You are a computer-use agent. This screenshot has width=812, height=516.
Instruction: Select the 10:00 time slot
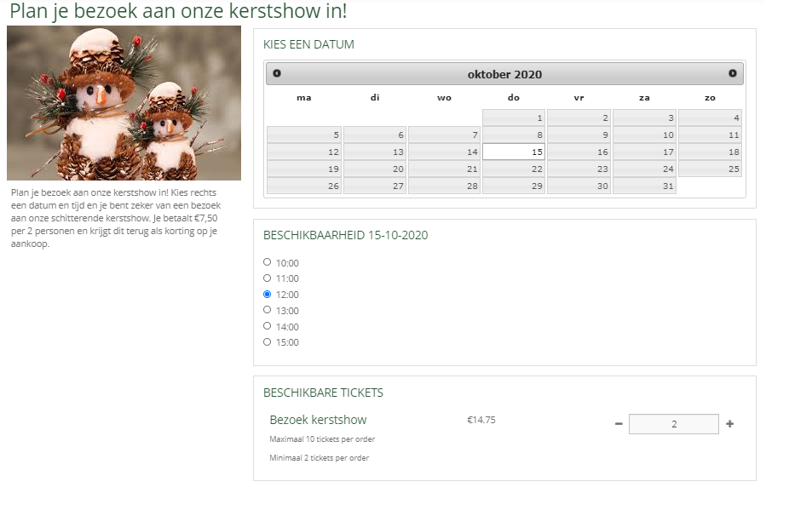tap(268, 262)
